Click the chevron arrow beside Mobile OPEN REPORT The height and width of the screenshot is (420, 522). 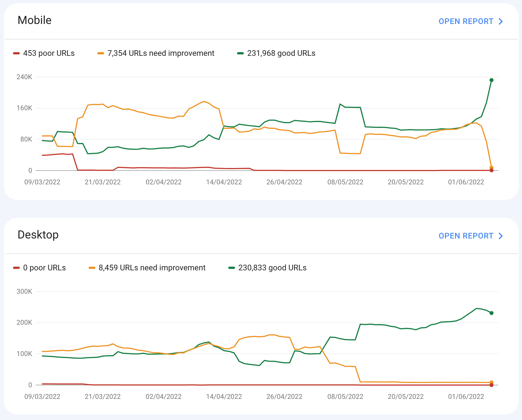pyautogui.click(x=501, y=21)
